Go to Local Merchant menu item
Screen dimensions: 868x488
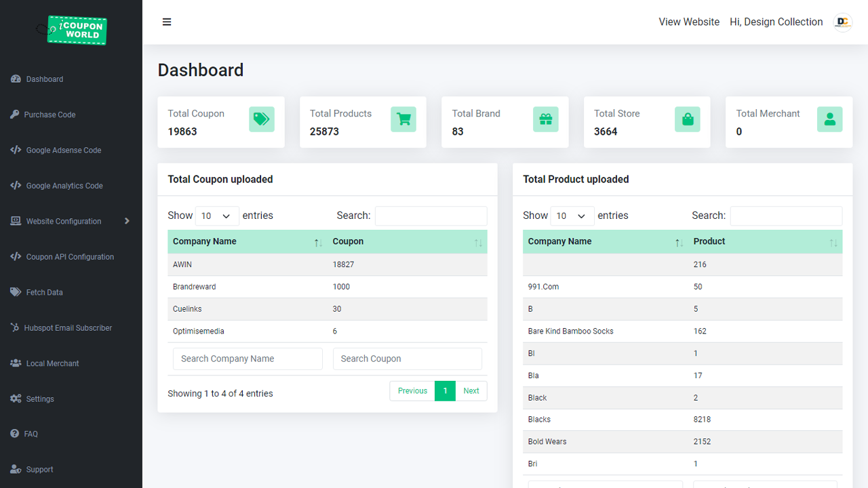click(52, 364)
